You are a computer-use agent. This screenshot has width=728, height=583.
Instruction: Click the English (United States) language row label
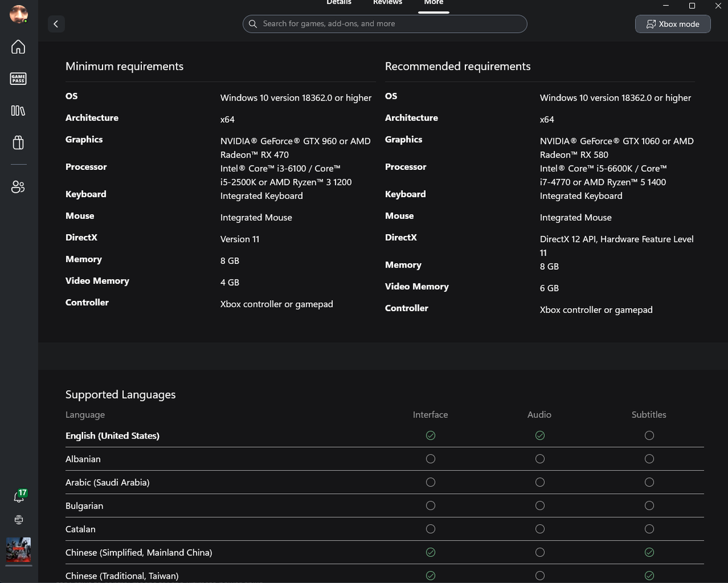112,436
